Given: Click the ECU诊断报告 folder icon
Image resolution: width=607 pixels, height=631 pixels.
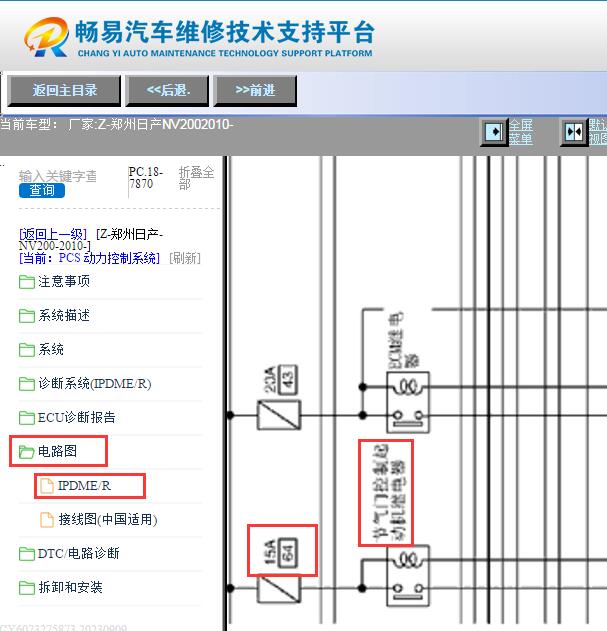Looking at the screenshot, I should [27, 417].
